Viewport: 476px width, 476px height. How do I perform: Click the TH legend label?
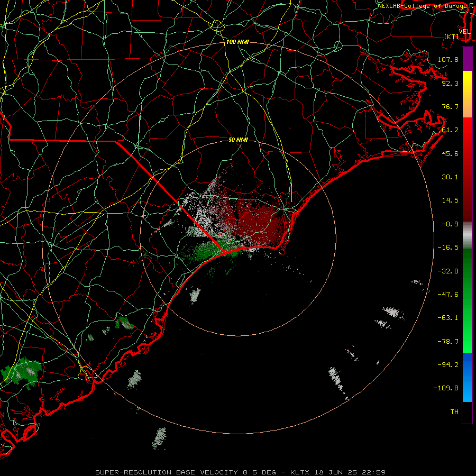coord(454,412)
